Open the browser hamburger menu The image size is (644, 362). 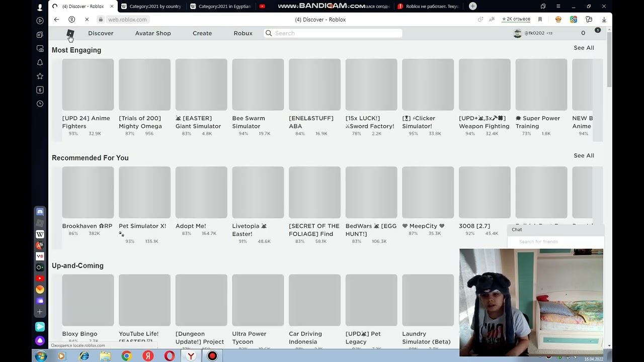tap(558, 6)
